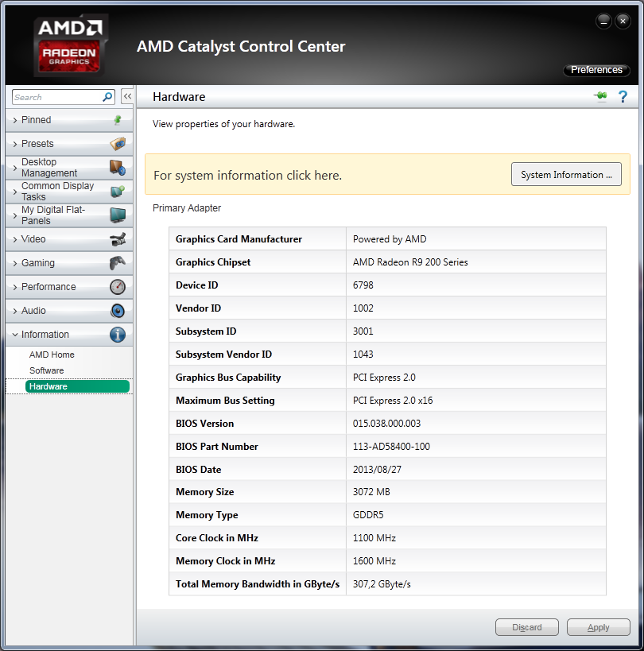The width and height of the screenshot is (644, 651).
Task: Expand the Pinned section
Action: tap(69, 120)
